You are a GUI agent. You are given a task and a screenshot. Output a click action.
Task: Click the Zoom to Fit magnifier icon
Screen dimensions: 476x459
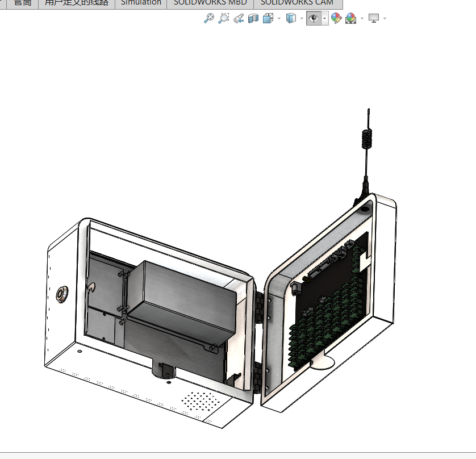pyautogui.click(x=209, y=18)
